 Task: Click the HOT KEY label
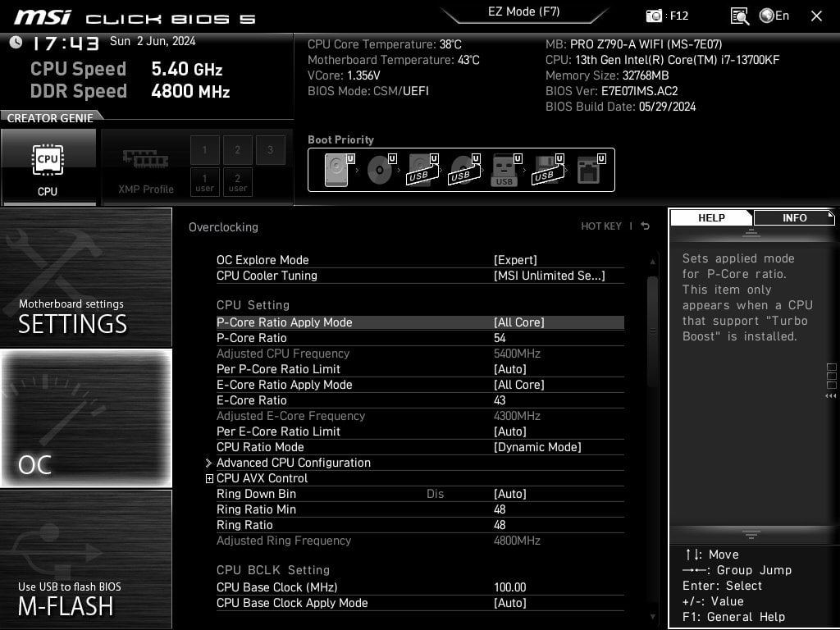[x=601, y=226]
